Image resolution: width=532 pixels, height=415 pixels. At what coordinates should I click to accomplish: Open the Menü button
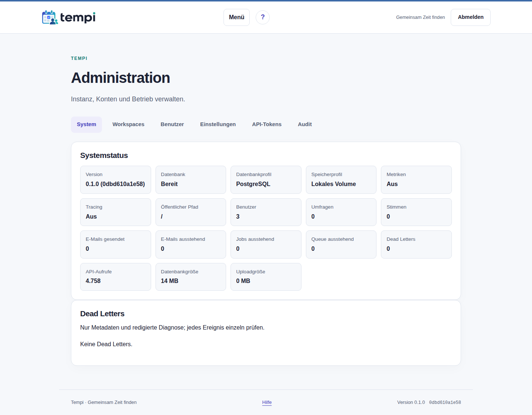point(236,17)
